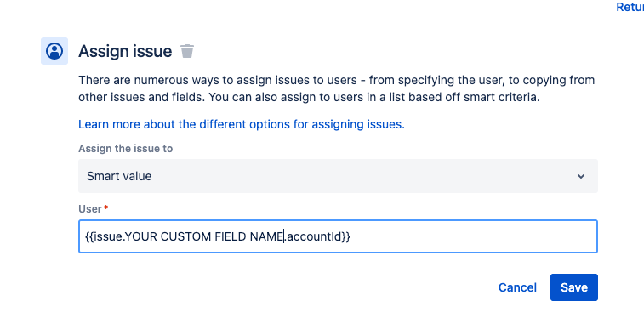Save the Assign issue action
Image resolution: width=644 pixels, height=318 pixels.
[x=573, y=287]
